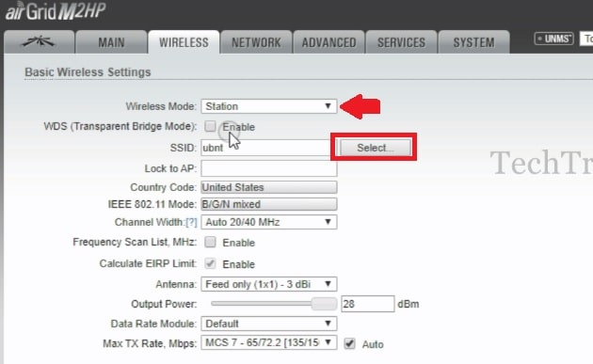
Task: Enable the Frequency Scan List checkbox
Action: pyautogui.click(x=210, y=242)
